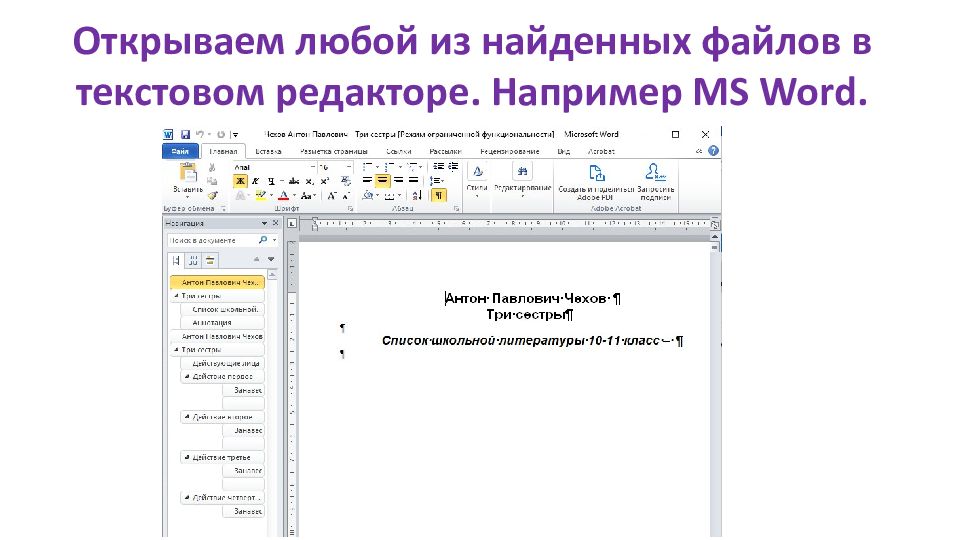Screen dimensions: 960x540
Task: Collapse the Действие третье heading
Action: (x=187, y=457)
